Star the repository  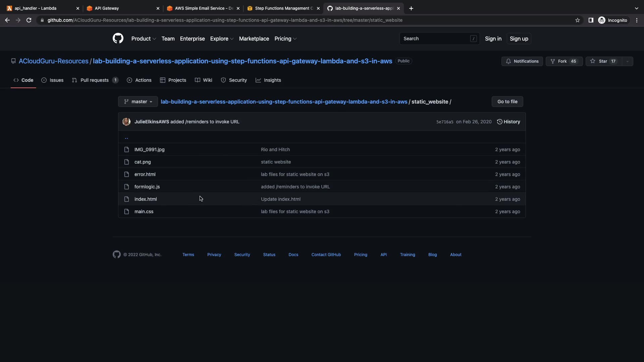pos(603,61)
